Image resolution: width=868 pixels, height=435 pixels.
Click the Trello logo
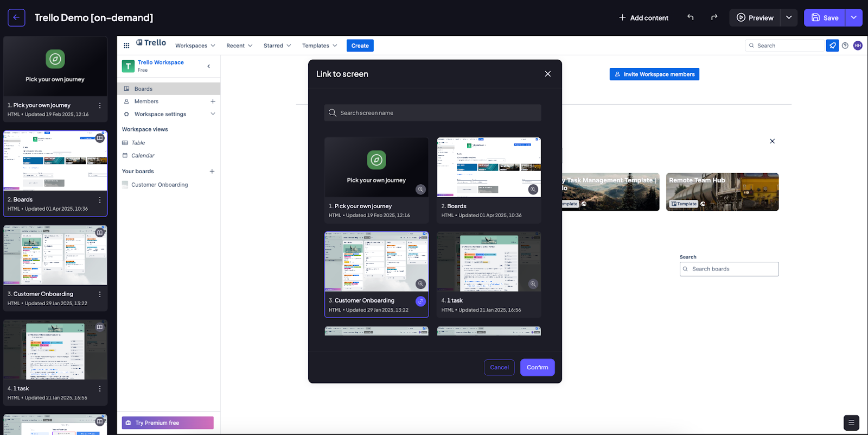point(151,43)
